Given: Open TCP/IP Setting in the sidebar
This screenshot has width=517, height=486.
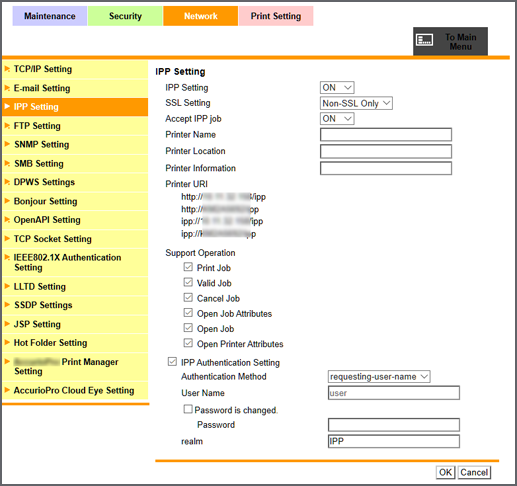Looking at the screenshot, I should [x=75, y=69].
